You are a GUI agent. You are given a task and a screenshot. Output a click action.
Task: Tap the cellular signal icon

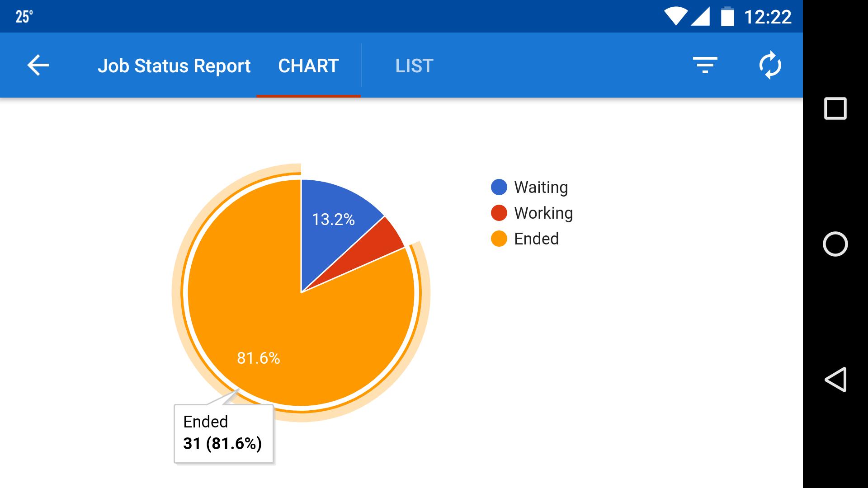coord(700,17)
